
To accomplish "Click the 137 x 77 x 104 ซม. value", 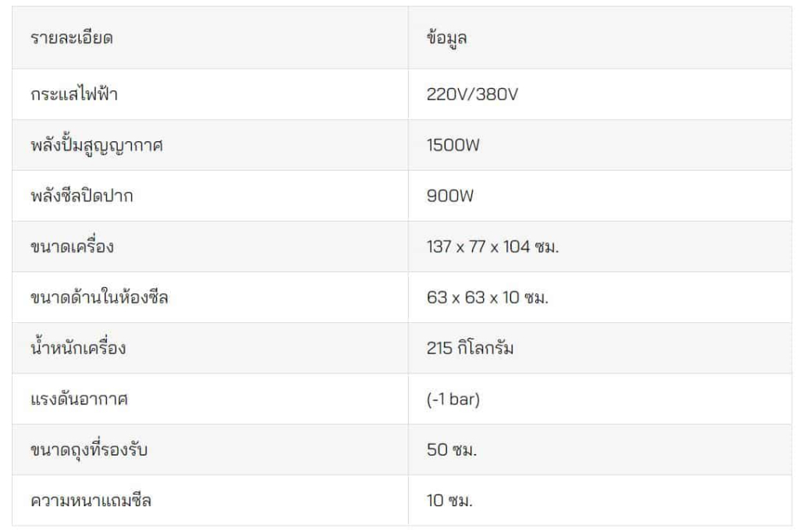I will tap(492, 246).
